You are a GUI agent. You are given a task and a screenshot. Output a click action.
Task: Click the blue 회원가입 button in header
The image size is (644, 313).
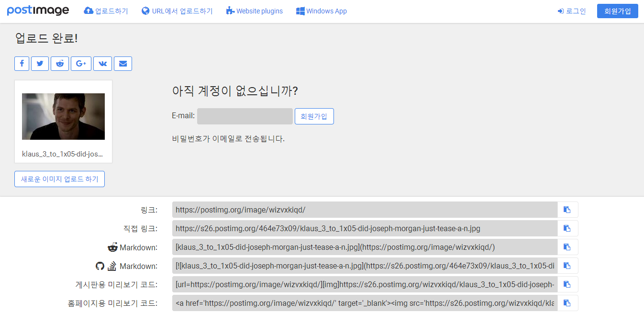point(618,11)
